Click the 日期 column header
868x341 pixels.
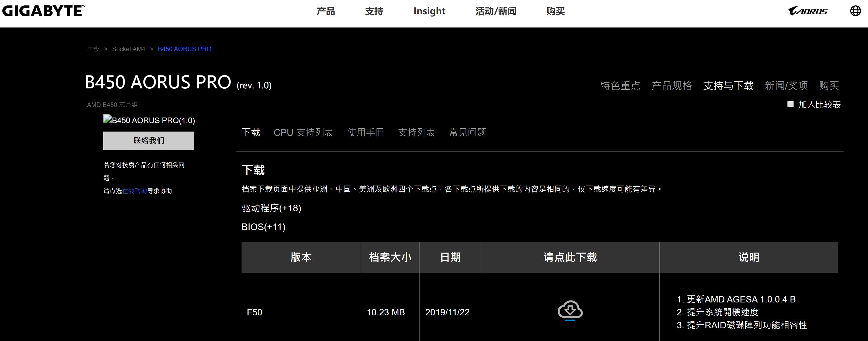pyautogui.click(x=450, y=257)
